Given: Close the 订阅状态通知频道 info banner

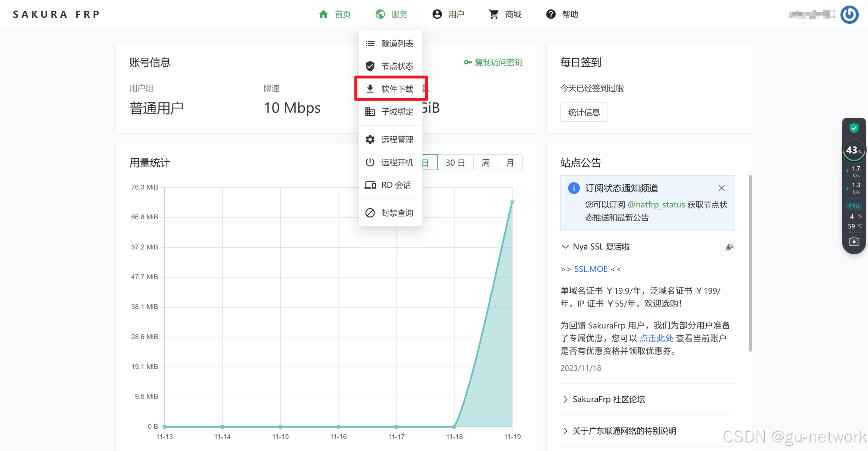Looking at the screenshot, I should pyautogui.click(x=722, y=188).
